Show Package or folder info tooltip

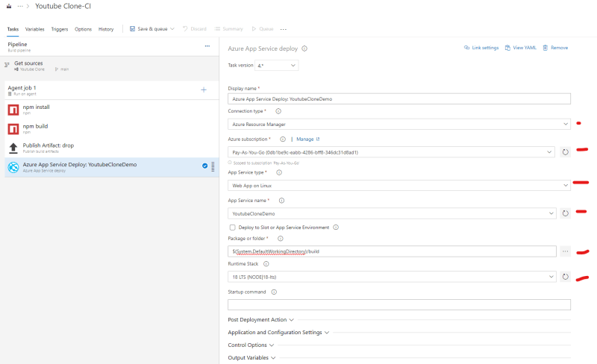coord(281,239)
